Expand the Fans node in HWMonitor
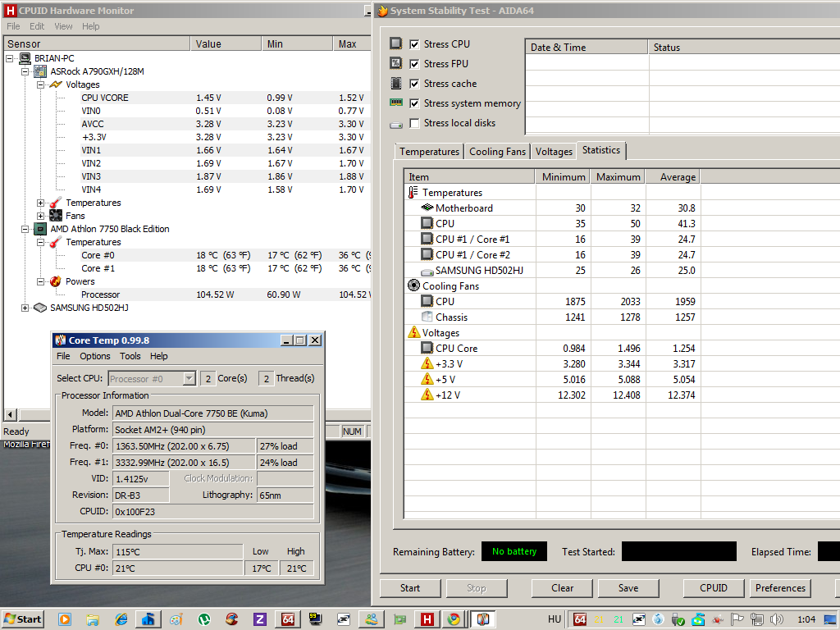 click(x=40, y=216)
